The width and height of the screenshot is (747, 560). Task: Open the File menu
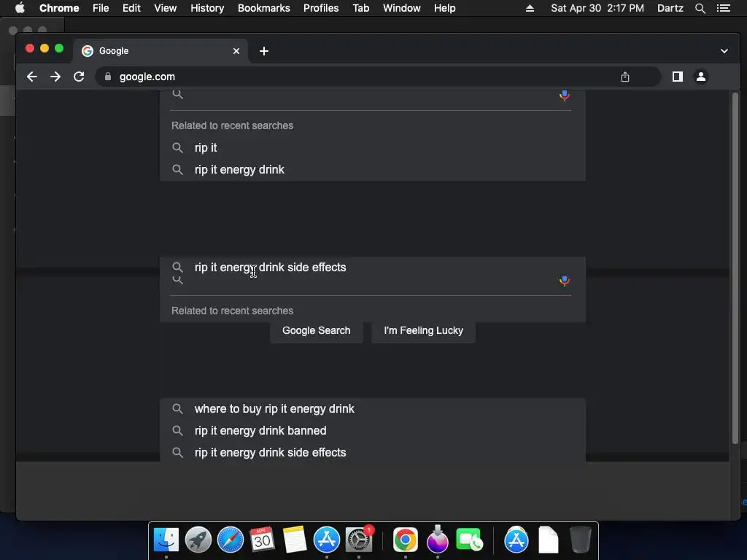(101, 8)
